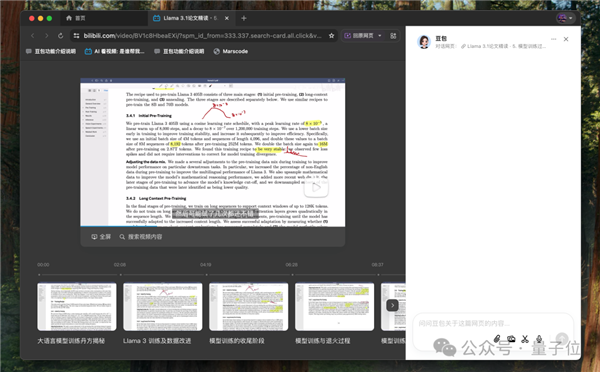This screenshot has width=600, height=372.
Task: Click the scissors screenshot icon in chat input
Action: click(x=525, y=339)
